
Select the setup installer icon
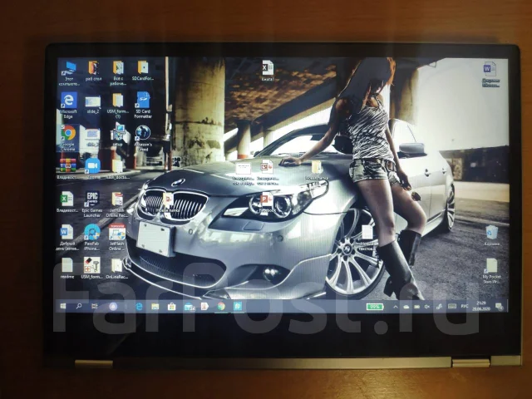coord(118,135)
